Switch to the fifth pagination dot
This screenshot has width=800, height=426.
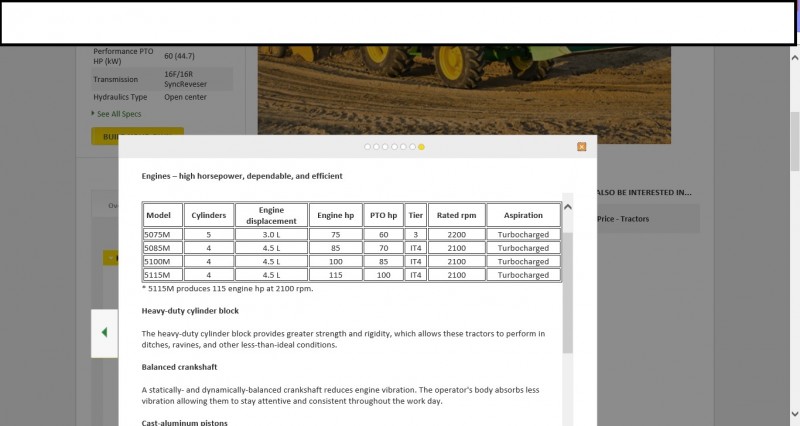pyautogui.click(x=404, y=147)
